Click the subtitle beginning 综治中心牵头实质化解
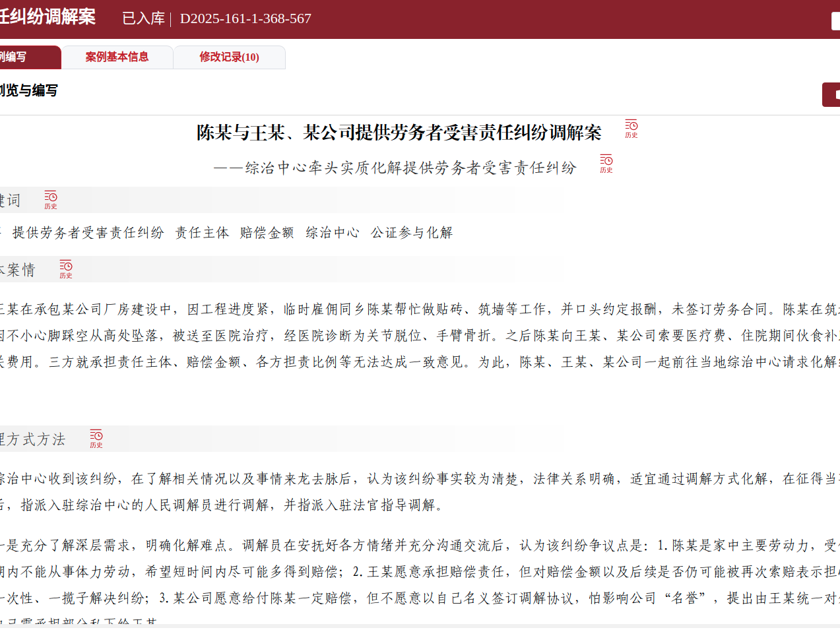 (x=395, y=168)
